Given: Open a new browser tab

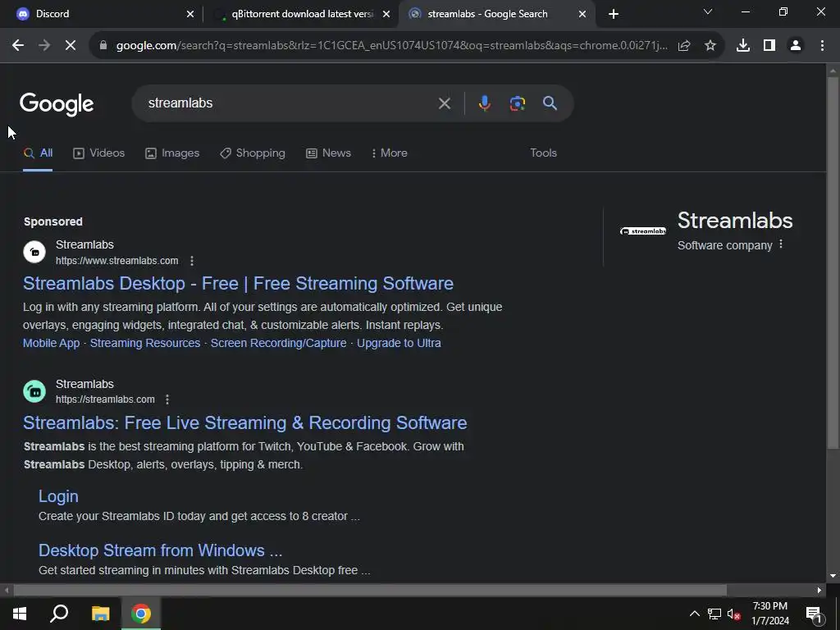Looking at the screenshot, I should click(x=614, y=14).
